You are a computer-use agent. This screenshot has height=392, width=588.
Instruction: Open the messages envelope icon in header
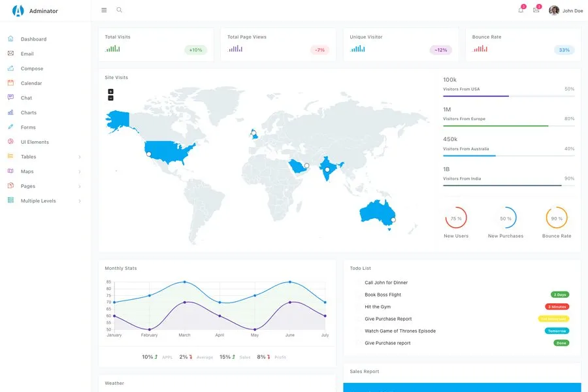(x=536, y=10)
